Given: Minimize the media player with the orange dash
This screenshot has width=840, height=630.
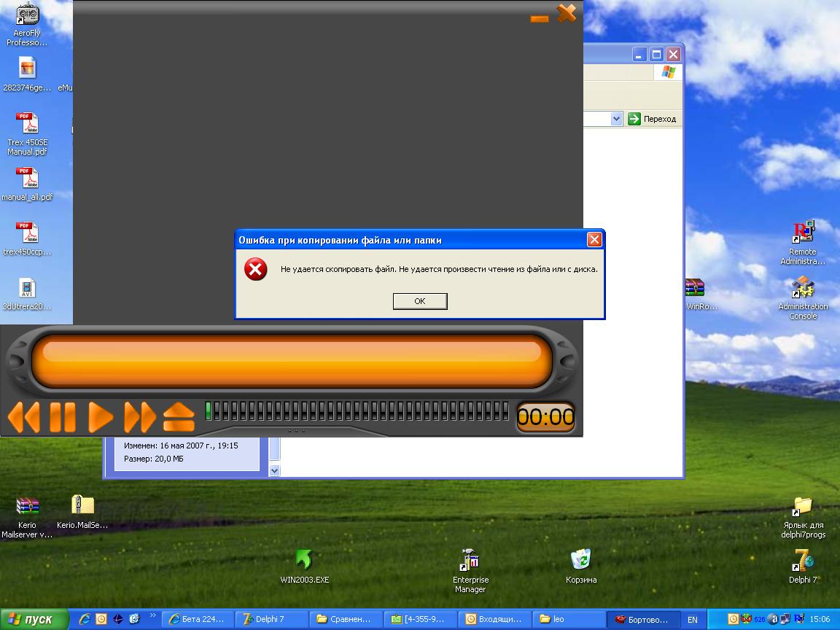Looking at the screenshot, I should tap(540, 19).
